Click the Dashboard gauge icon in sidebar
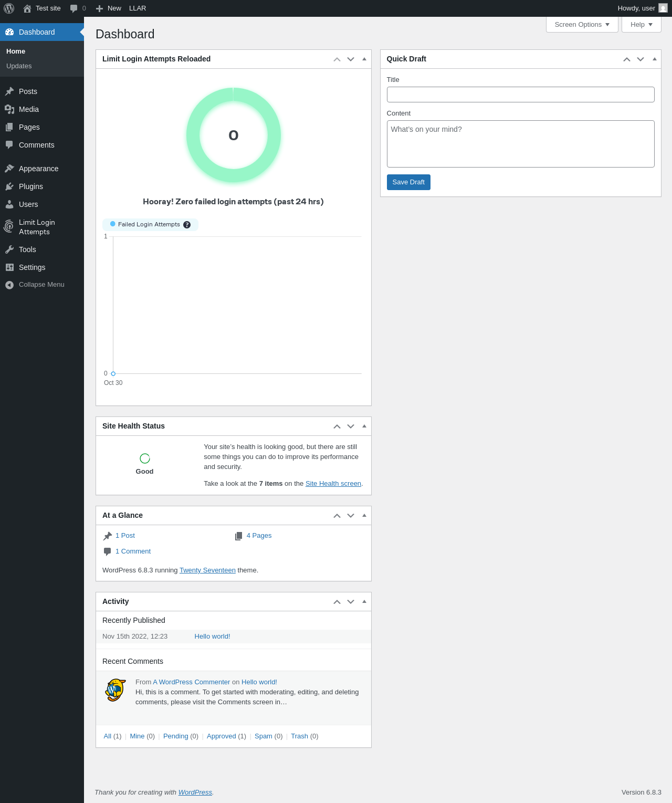672x803 pixels. 9,32
